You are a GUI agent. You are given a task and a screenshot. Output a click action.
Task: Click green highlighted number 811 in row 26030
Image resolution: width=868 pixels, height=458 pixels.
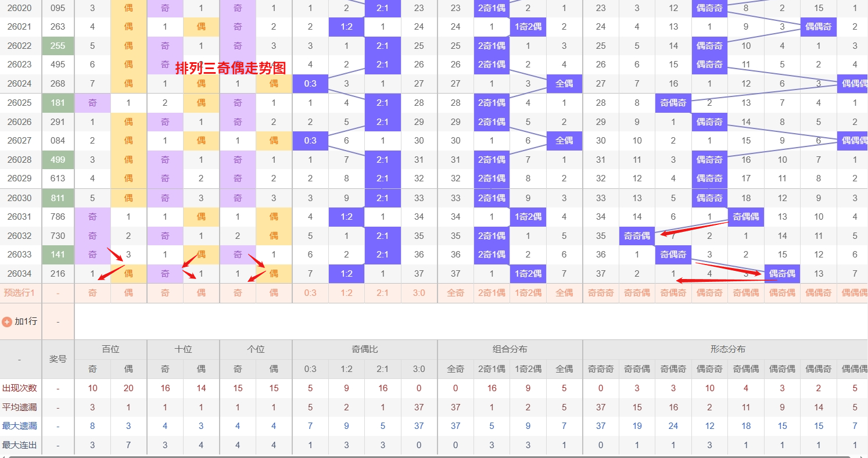click(58, 198)
